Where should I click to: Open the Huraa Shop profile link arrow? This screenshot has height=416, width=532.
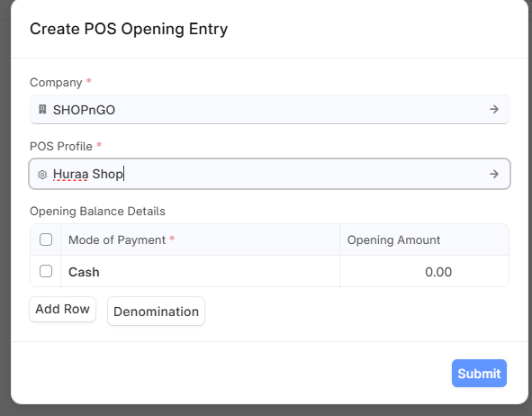click(494, 174)
